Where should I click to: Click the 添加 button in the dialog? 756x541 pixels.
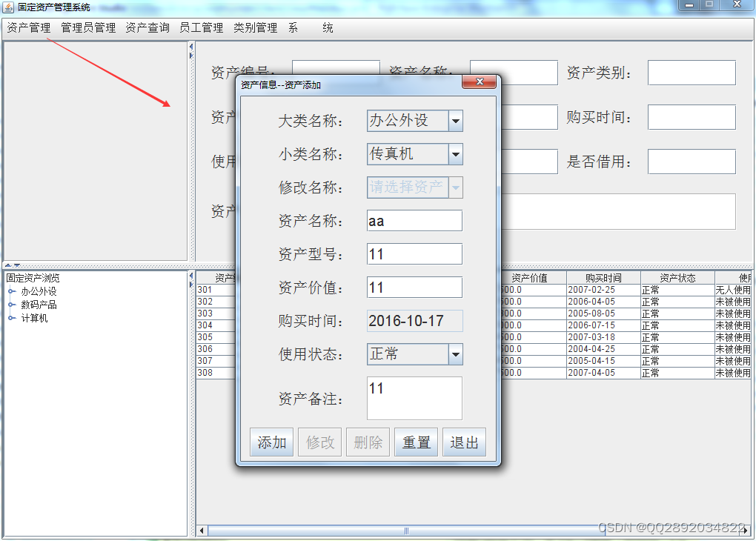pos(271,442)
